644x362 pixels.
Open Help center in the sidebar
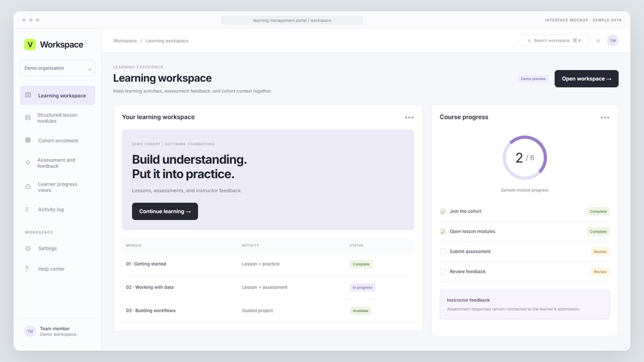point(57,269)
